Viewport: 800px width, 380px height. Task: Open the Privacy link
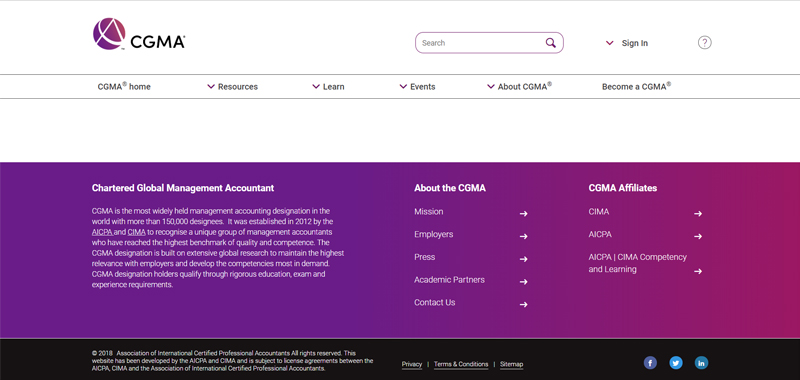(x=412, y=364)
